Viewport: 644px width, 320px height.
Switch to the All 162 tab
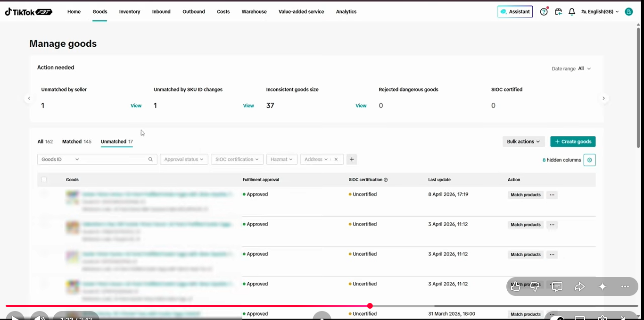[x=45, y=142]
